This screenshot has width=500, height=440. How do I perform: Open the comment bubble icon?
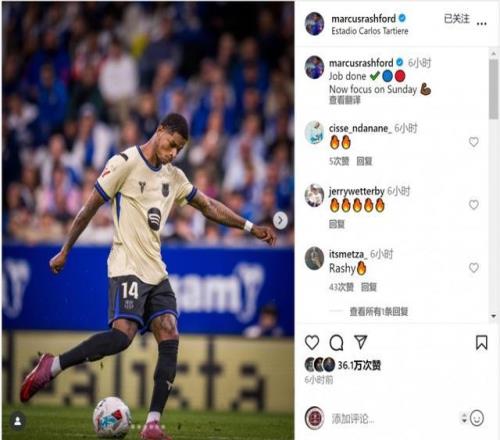pyautogui.click(x=336, y=343)
